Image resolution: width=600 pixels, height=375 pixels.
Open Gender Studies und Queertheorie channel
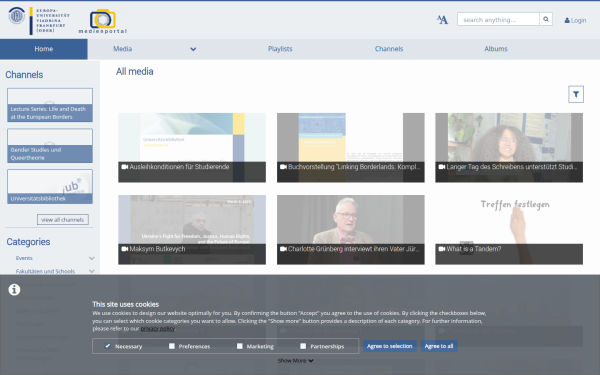coord(50,146)
